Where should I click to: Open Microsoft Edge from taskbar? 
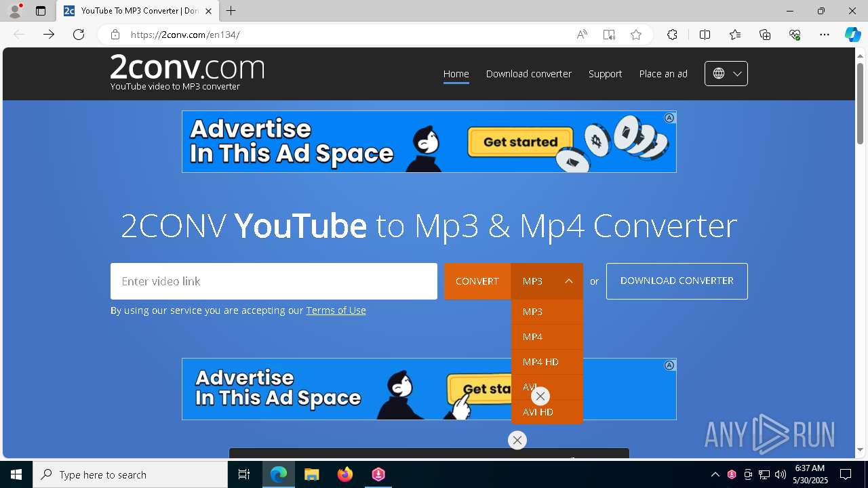(279, 474)
